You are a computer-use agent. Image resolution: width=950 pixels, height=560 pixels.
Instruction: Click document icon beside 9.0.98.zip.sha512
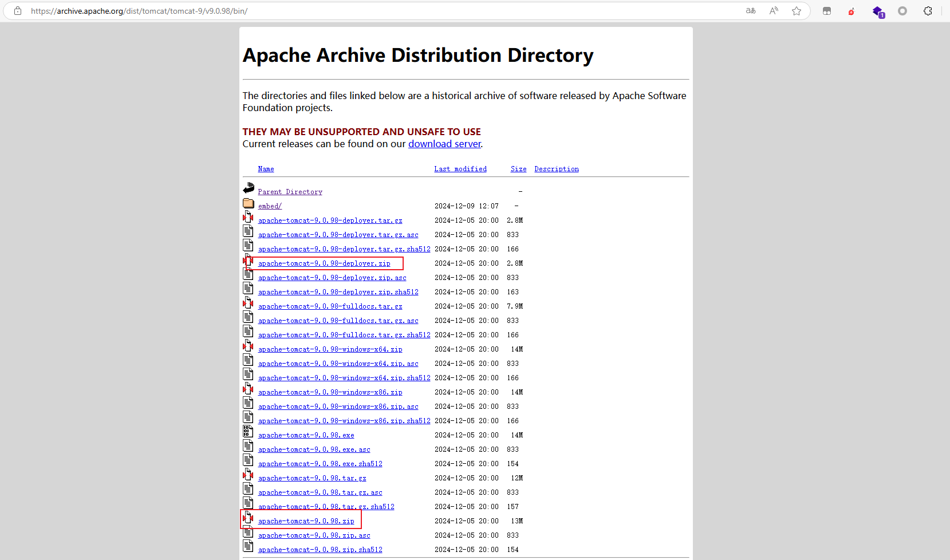click(249, 546)
